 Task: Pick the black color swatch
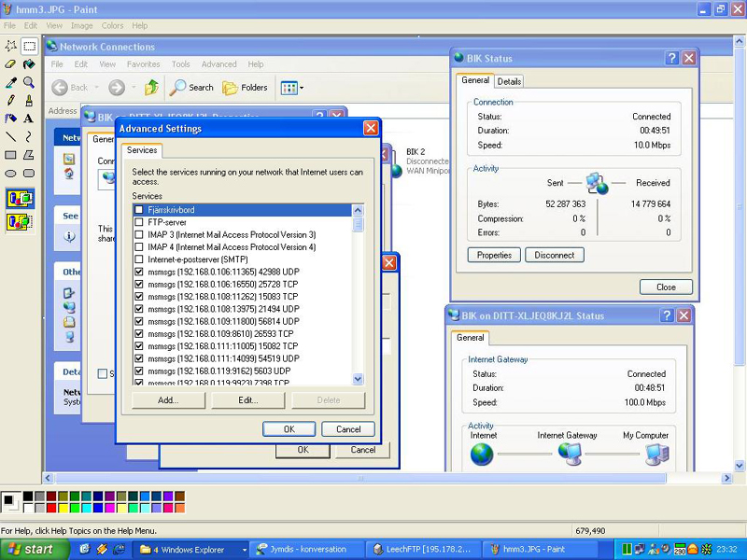[x=29, y=497]
